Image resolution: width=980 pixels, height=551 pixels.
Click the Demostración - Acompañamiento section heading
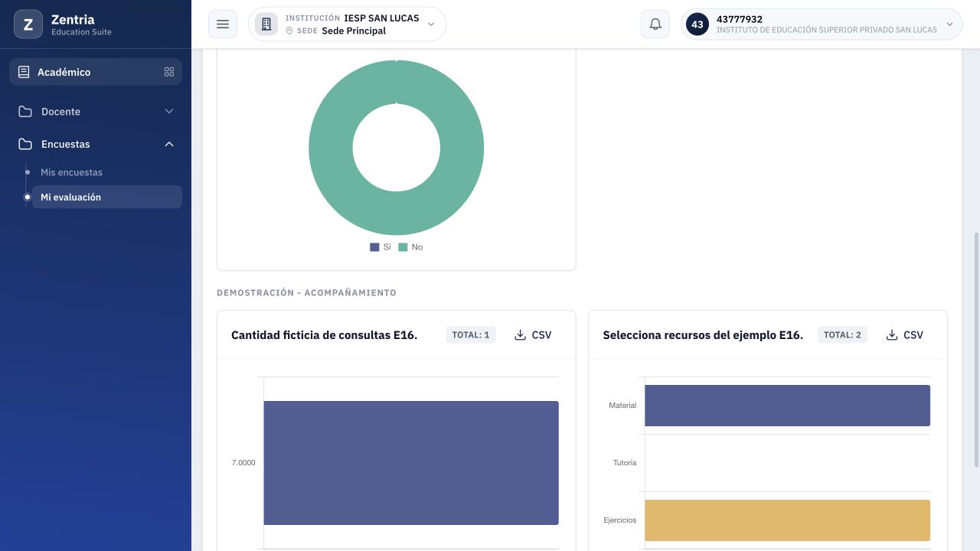(x=306, y=293)
